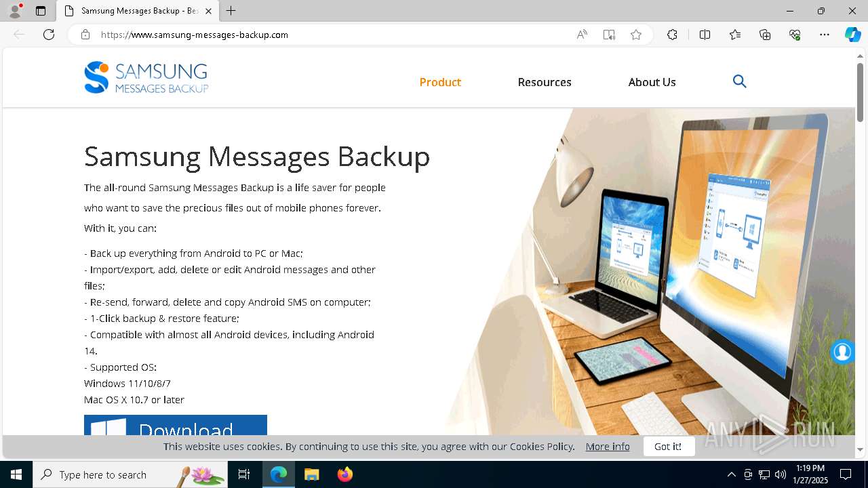Image resolution: width=868 pixels, height=488 pixels.
Task: Open Collections panel
Action: (x=765, y=35)
